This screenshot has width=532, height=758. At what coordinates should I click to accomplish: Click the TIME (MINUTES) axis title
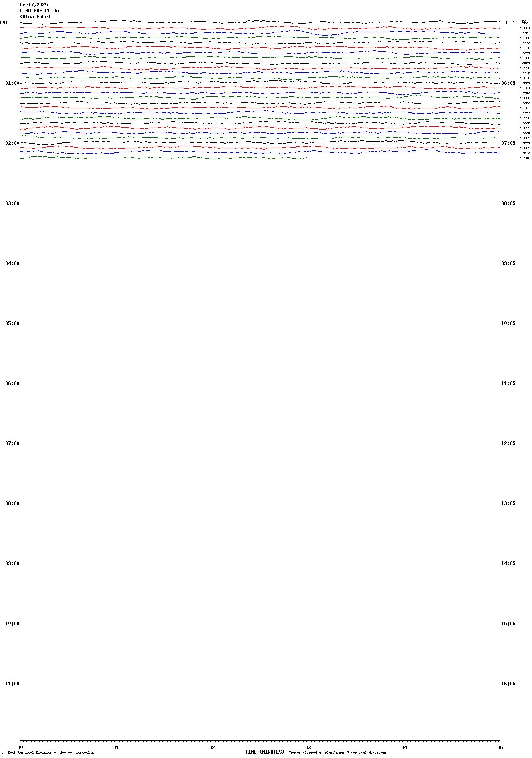pos(264,752)
